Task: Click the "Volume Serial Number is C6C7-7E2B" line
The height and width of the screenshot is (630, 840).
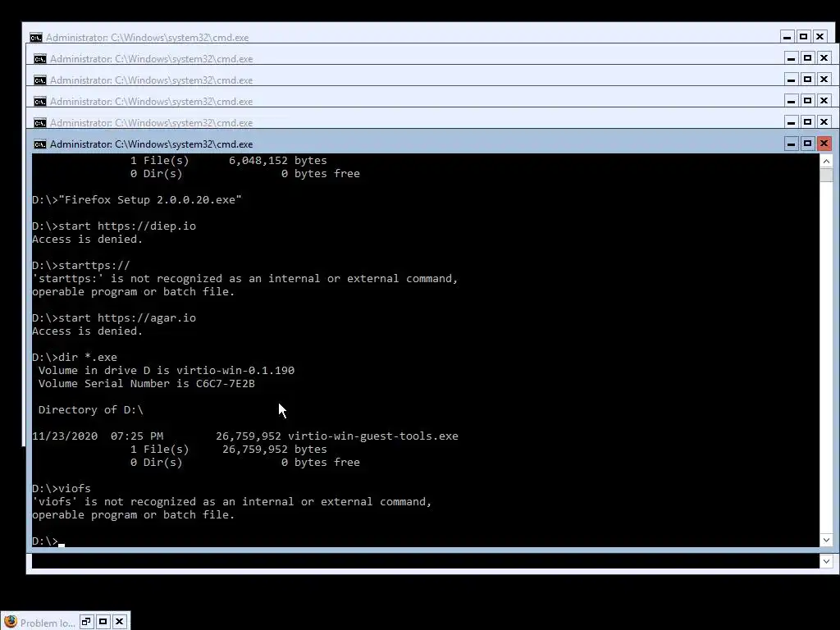Action: 146,384
